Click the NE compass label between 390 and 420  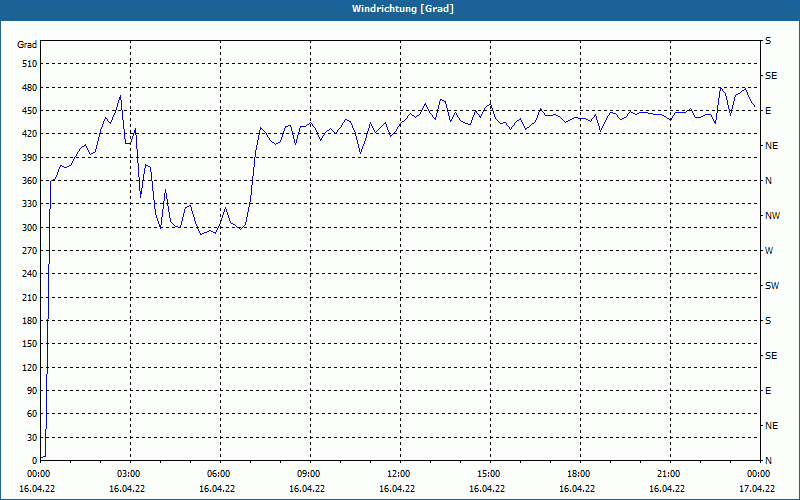[771, 146]
